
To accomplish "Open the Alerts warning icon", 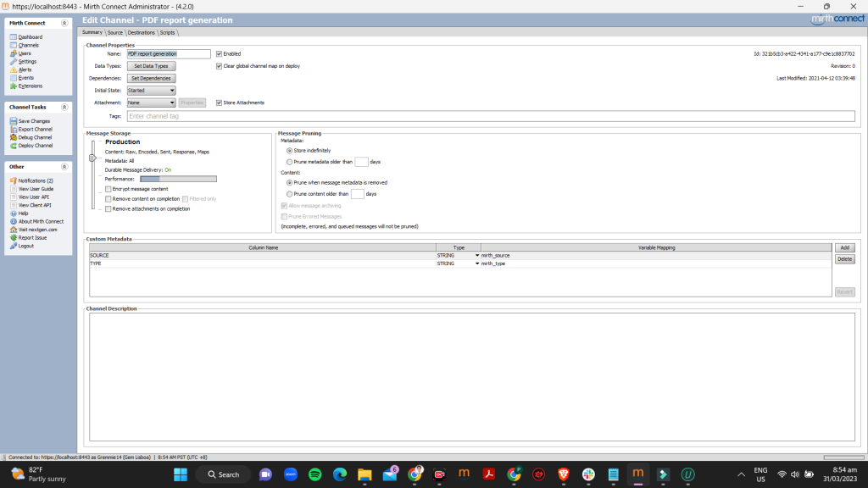I will (x=14, y=69).
